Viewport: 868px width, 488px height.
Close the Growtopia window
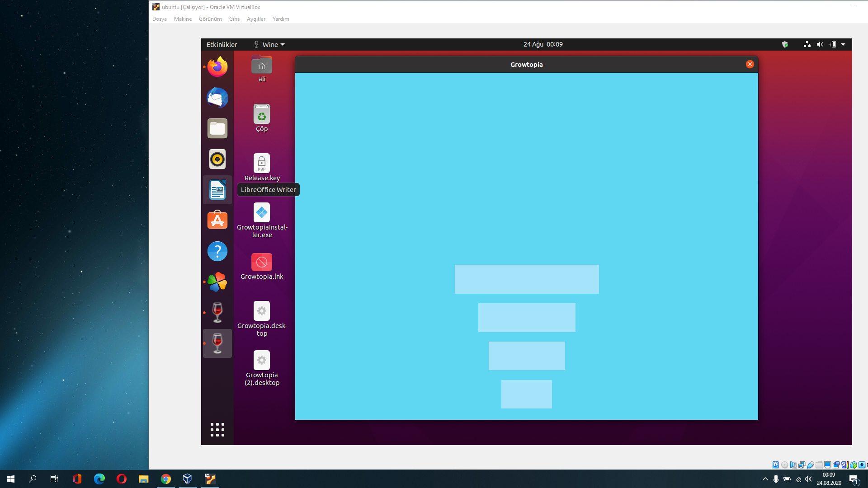[750, 64]
